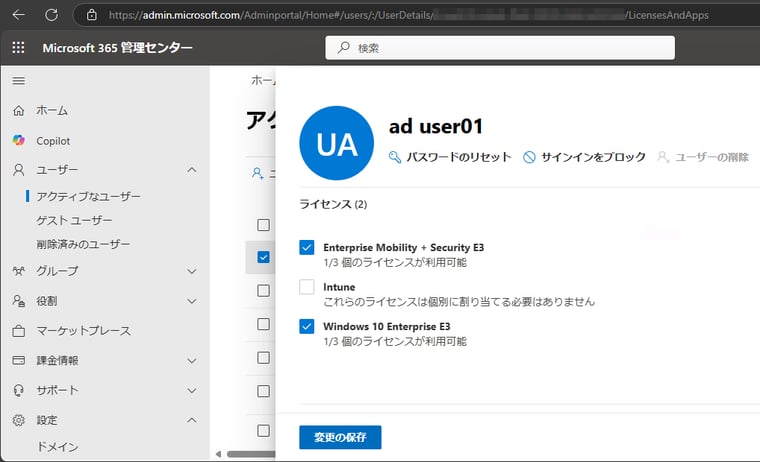Click the Groups icon in sidebar

(18, 271)
